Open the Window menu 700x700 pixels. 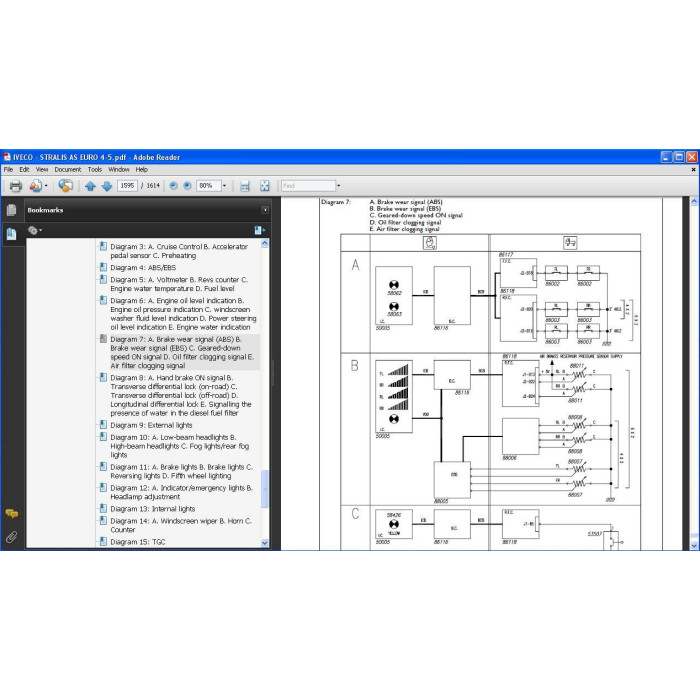(119, 170)
